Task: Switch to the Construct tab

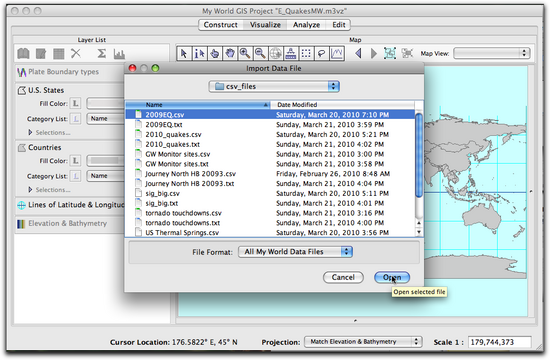Action: [220, 25]
